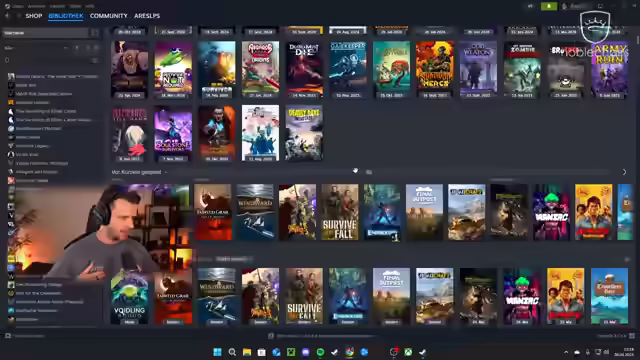This screenshot has width=640, height=360.
Task: Open Final Outpost in the recent shelf
Action: click(x=424, y=212)
